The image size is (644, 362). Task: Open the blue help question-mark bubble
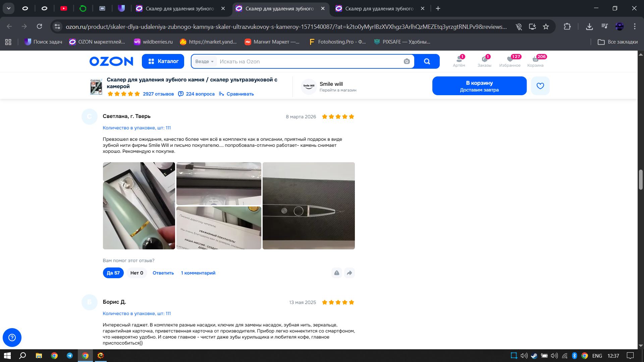point(12,337)
